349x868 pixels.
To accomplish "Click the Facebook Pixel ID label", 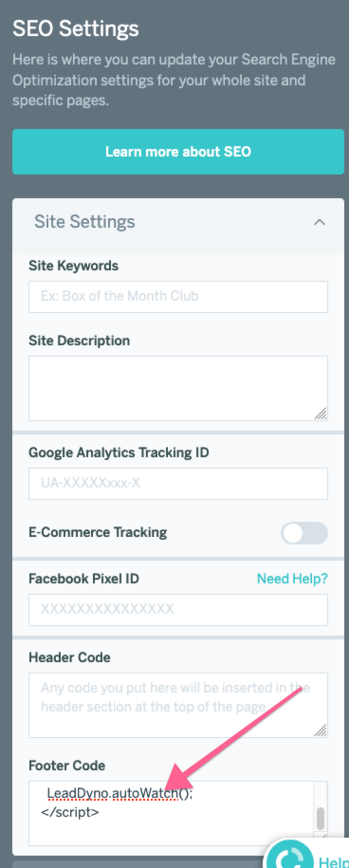I will [84, 579].
